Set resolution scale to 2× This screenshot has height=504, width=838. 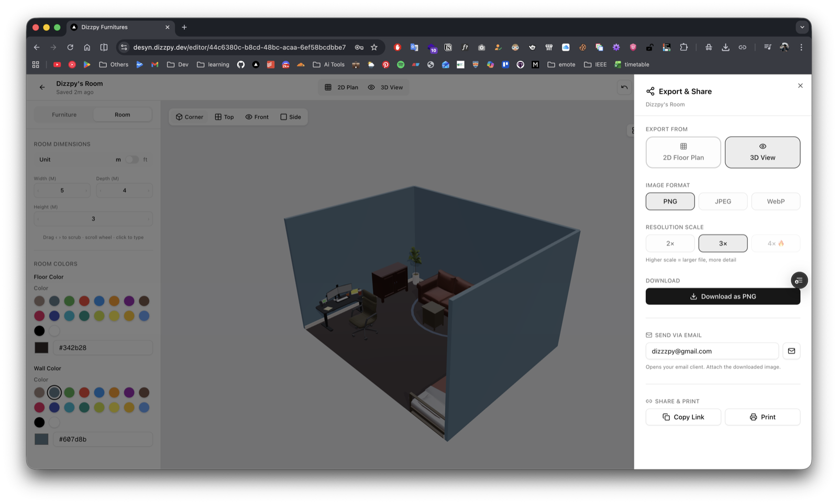(670, 243)
